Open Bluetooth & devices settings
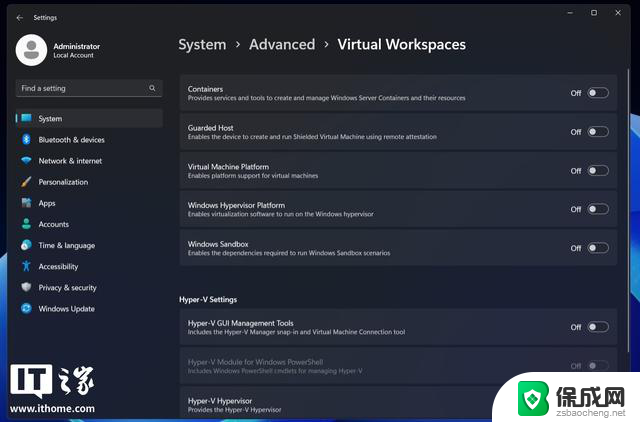 (89, 140)
